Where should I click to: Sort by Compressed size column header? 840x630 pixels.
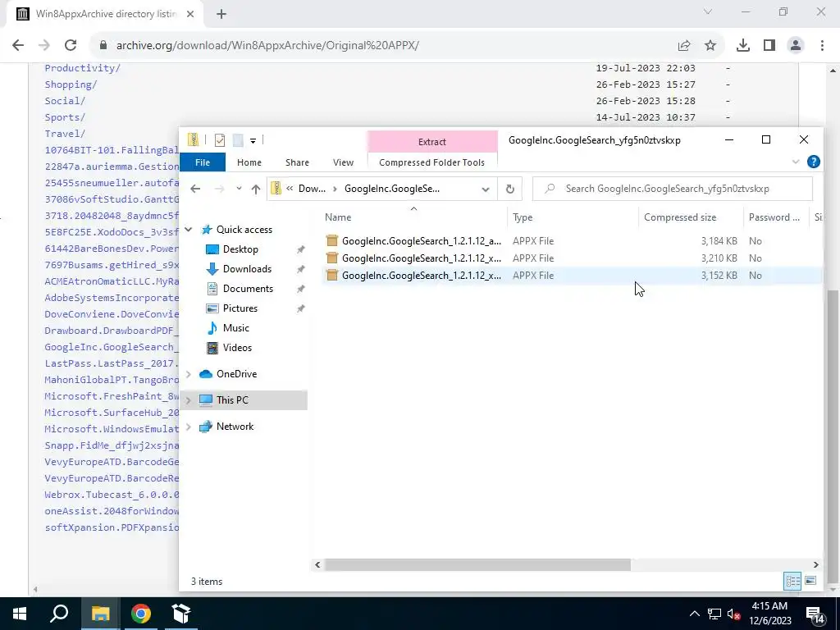click(680, 217)
